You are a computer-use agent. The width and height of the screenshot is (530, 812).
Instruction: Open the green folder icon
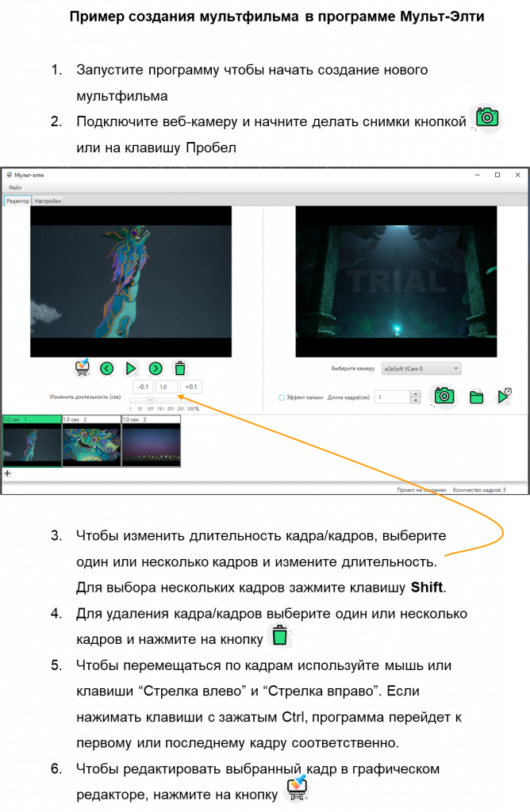click(x=476, y=397)
